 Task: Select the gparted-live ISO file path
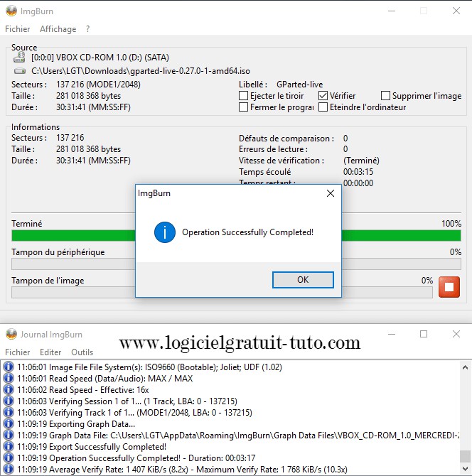141,71
